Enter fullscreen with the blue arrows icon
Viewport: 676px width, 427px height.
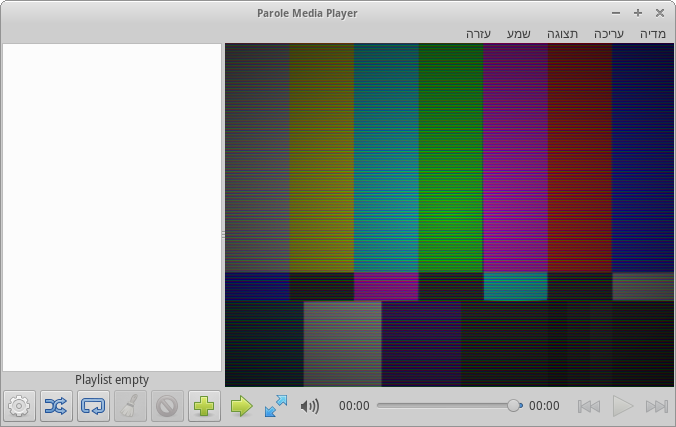point(276,406)
